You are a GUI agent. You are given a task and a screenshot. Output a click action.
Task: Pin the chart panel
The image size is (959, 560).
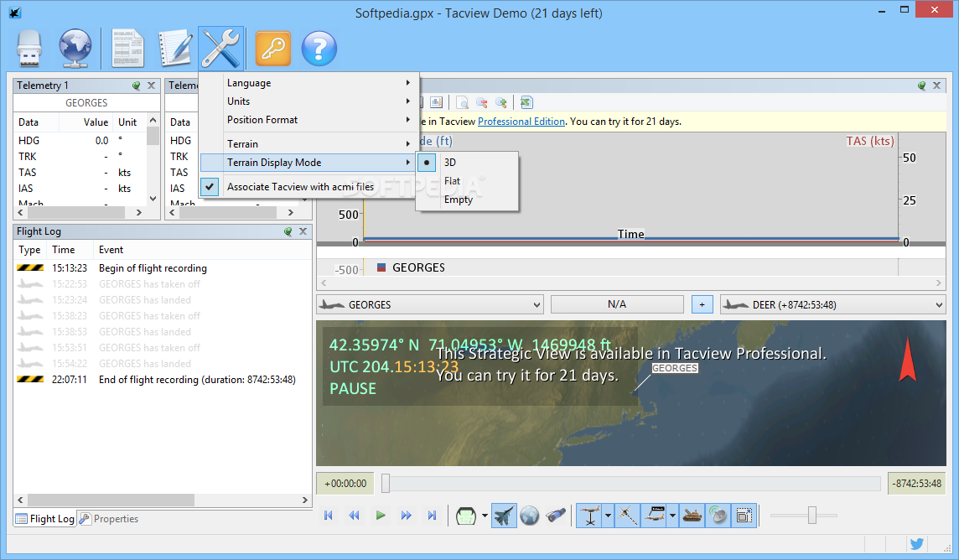click(x=921, y=86)
